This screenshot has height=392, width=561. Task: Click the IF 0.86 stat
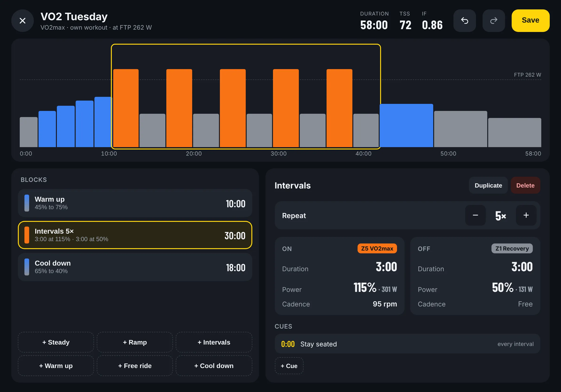coord(432,21)
